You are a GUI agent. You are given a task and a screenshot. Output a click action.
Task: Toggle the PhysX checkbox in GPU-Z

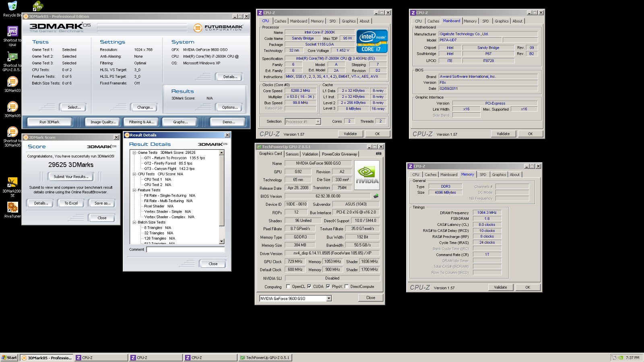coord(328,287)
